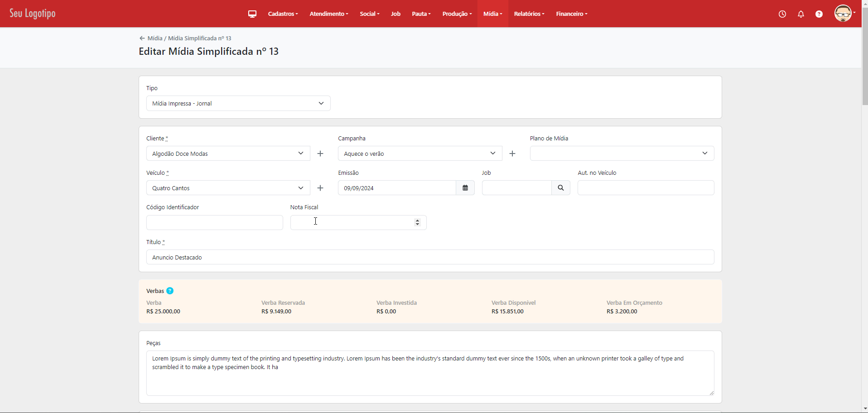This screenshot has height=413, width=868.
Task: Add new client with plus icon
Action: click(x=320, y=154)
